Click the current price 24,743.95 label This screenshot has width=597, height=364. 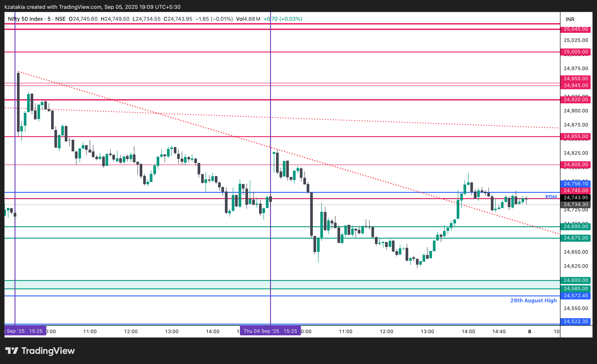click(575, 197)
